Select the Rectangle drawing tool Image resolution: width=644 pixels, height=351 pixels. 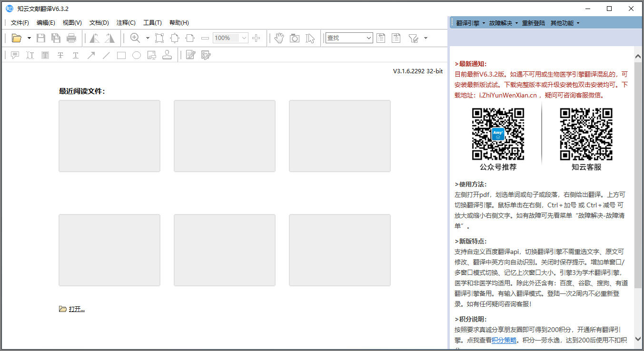(x=121, y=55)
